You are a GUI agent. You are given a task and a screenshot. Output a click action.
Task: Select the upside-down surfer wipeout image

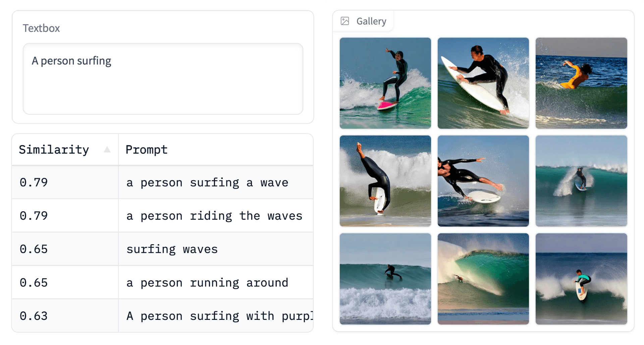point(385,181)
